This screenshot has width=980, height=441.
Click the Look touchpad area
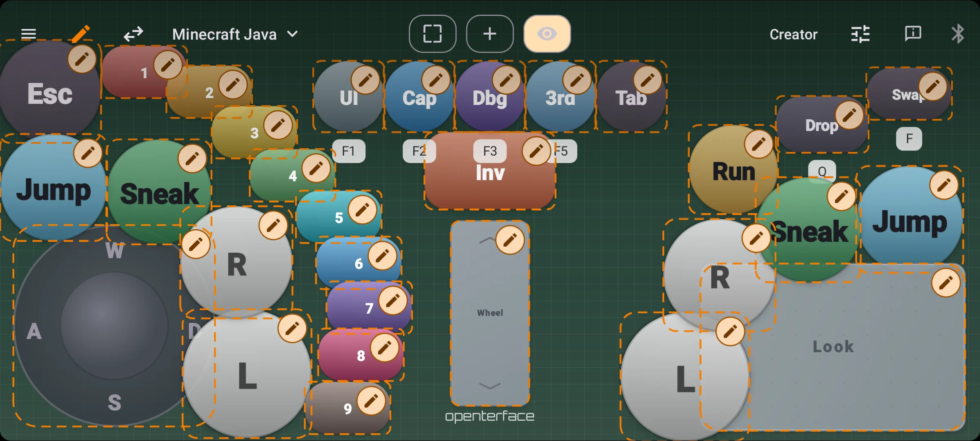[x=833, y=347]
